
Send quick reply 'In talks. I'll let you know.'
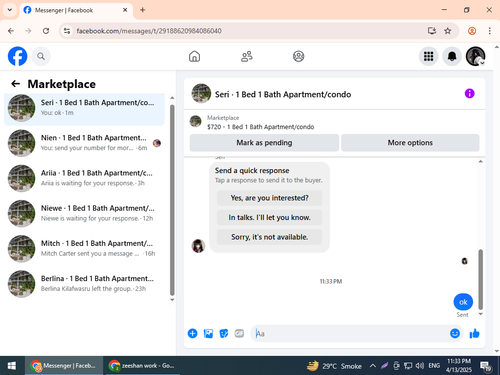(269, 218)
